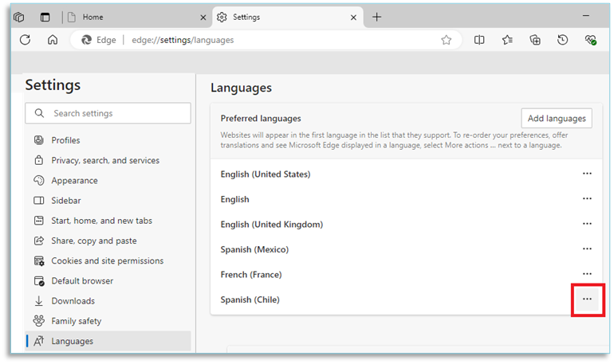Open more actions for Spanish (Chile)
Image resolution: width=614 pixels, height=364 pixels.
click(x=587, y=299)
